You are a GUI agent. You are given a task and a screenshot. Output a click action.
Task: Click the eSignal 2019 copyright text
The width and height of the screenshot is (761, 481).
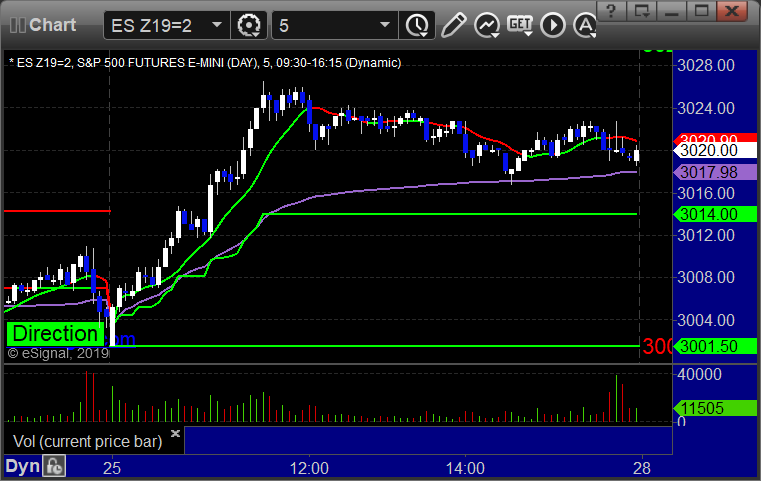(58, 353)
